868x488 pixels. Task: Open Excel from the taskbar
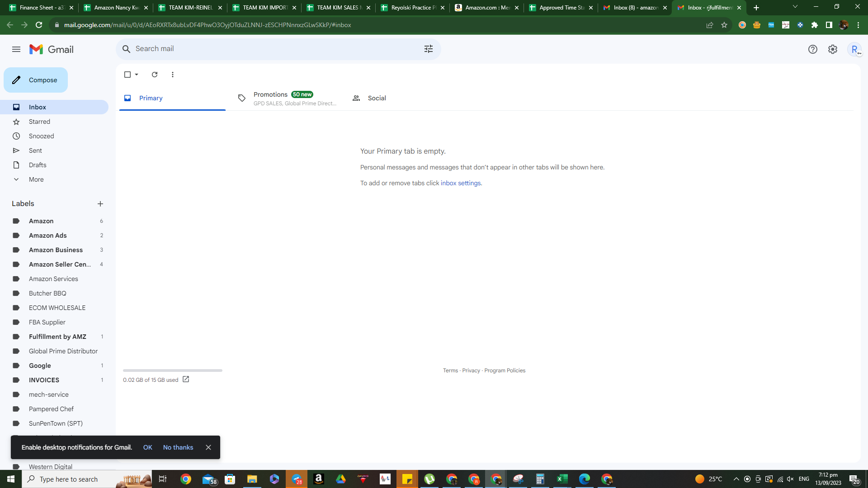tap(562, 479)
